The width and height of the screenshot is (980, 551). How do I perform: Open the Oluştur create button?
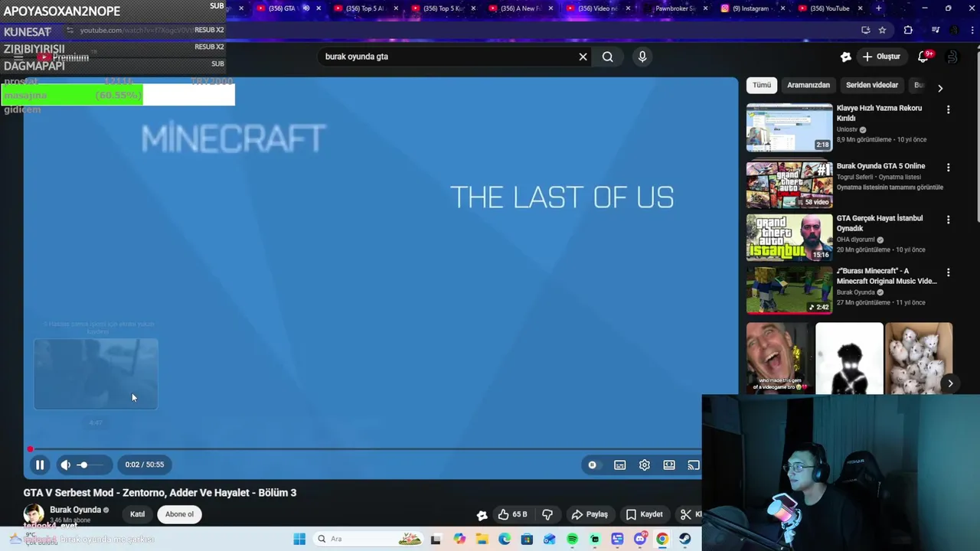[881, 57]
